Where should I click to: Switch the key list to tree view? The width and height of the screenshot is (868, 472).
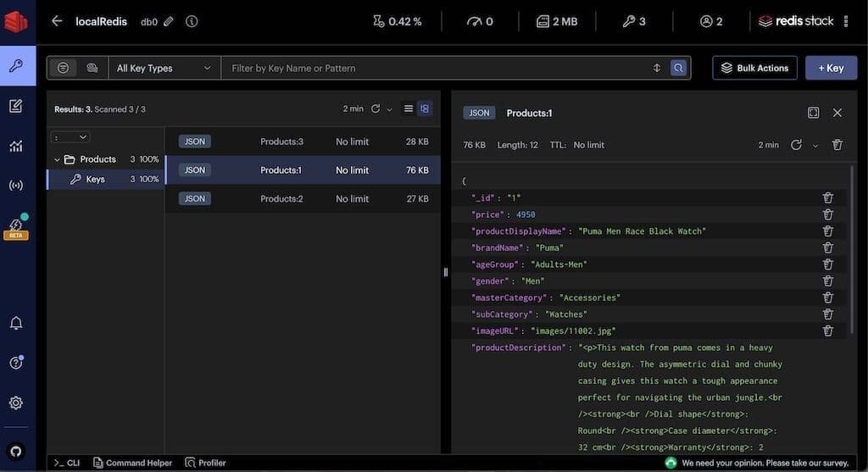tap(425, 108)
